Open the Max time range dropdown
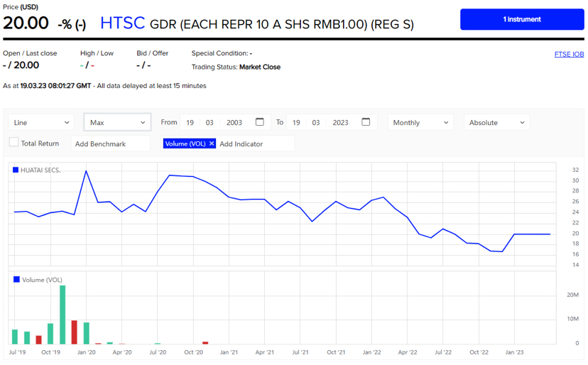This screenshot has height=365, width=588. pyautogui.click(x=117, y=123)
